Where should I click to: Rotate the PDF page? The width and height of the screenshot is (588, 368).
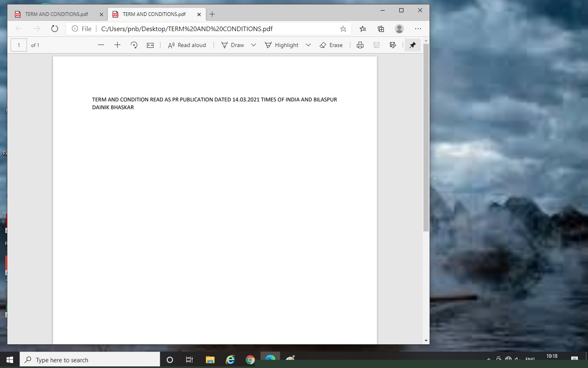point(134,45)
